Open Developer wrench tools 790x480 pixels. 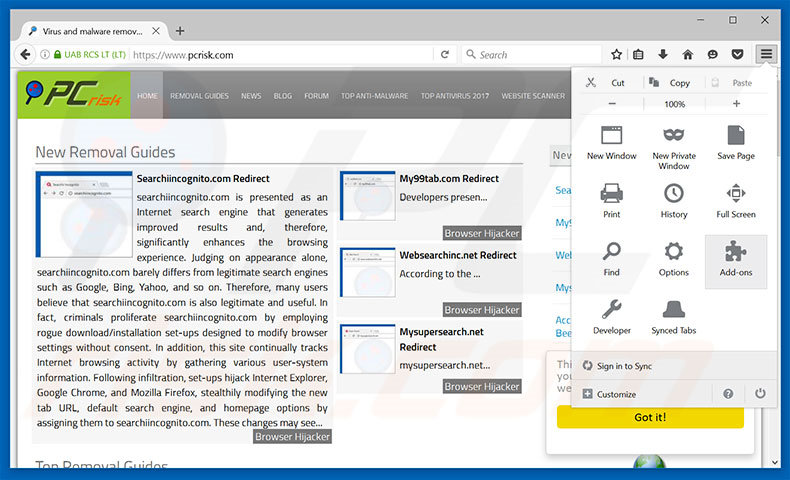click(x=612, y=317)
